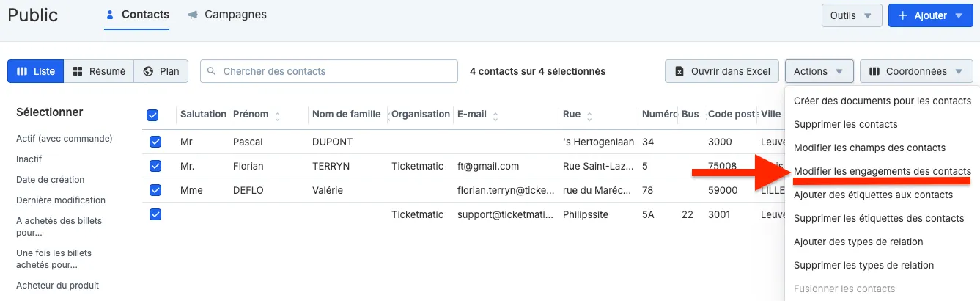
Task: Click the globe icon on Plan button
Action: pos(148,71)
